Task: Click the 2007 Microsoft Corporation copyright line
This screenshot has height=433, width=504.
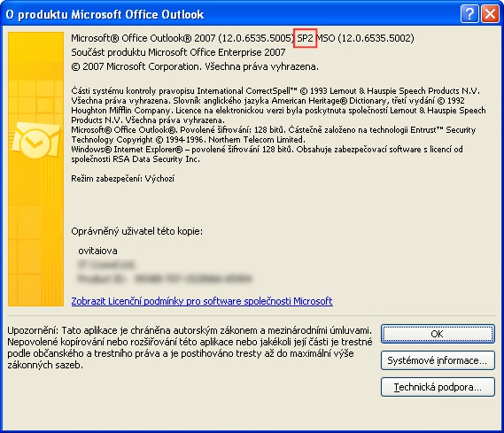Action: click(x=195, y=66)
